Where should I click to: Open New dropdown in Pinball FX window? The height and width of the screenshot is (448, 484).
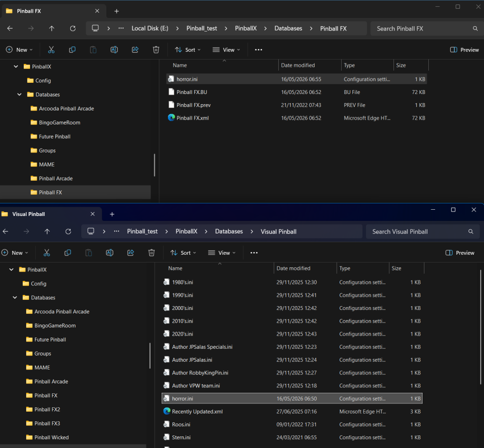[19, 50]
